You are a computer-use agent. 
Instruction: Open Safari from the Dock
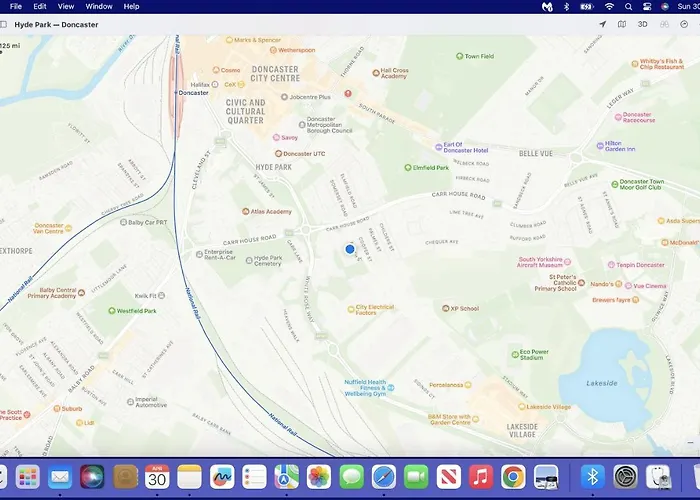pyautogui.click(x=384, y=477)
